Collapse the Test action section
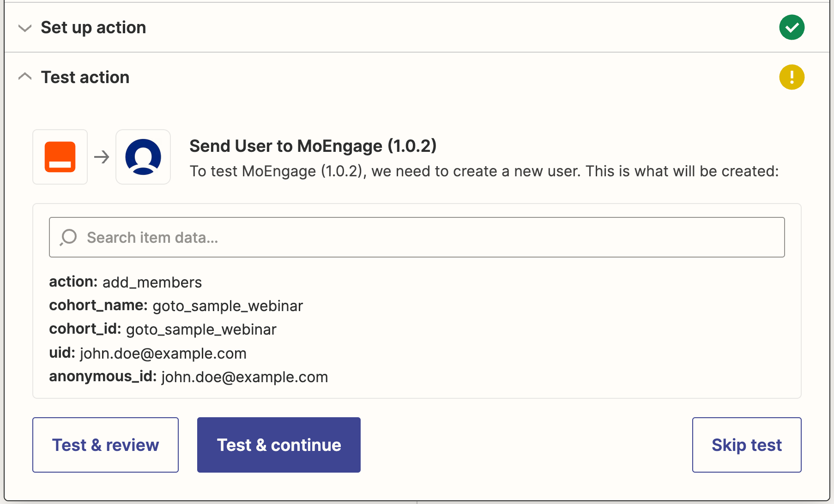 [x=25, y=77]
